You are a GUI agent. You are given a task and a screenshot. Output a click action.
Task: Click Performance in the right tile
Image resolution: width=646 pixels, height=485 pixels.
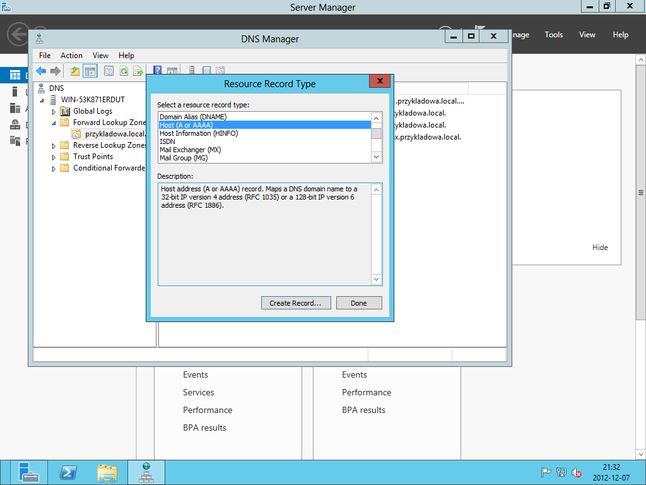pos(366,392)
